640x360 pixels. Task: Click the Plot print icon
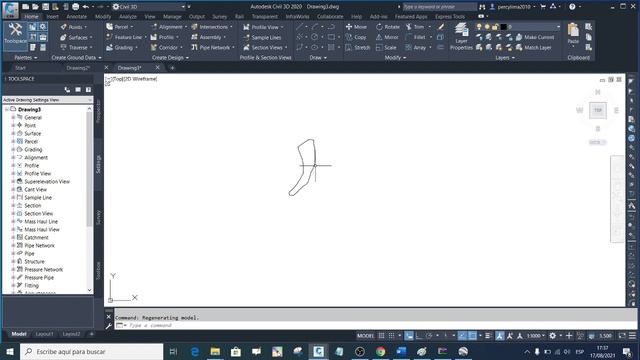(x=76, y=7)
